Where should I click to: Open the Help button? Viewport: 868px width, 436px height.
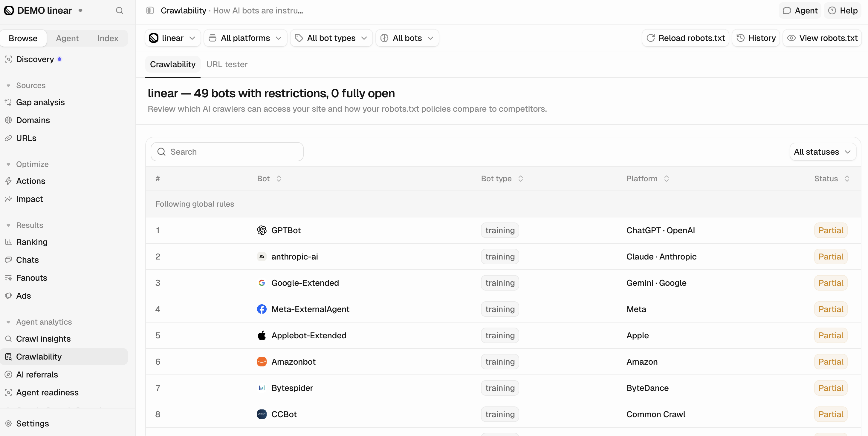point(843,10)
